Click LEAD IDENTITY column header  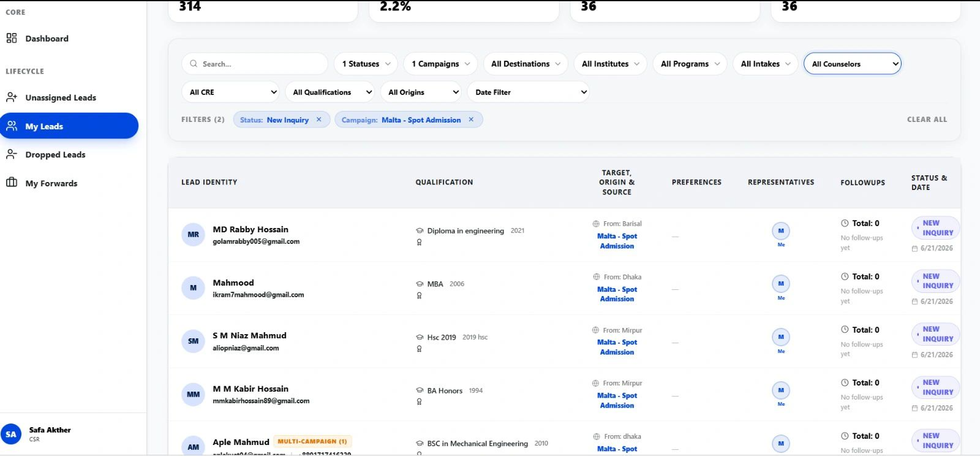(209, 182)
